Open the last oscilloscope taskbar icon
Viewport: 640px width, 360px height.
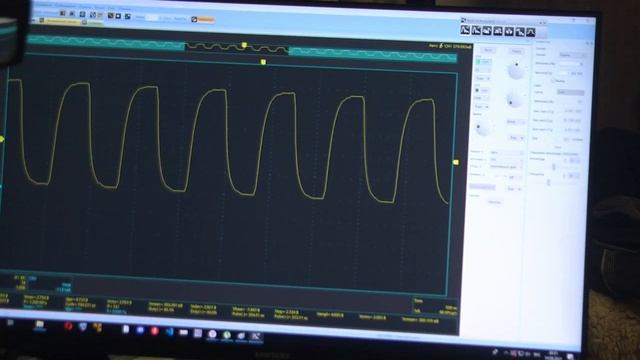pyautogui.click(x=256, y=336)
